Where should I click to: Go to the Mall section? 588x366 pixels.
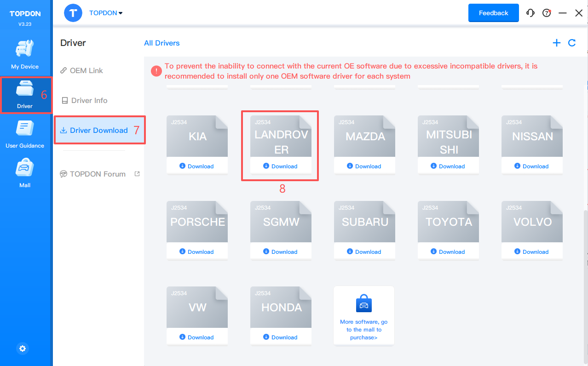click(x=25, y=173)
